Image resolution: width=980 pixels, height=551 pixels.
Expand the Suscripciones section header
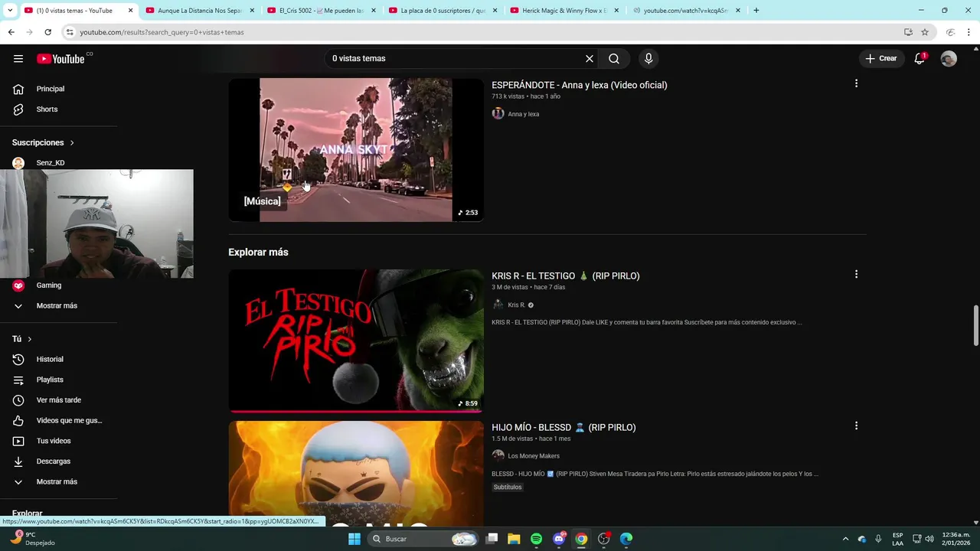(43, 142)
